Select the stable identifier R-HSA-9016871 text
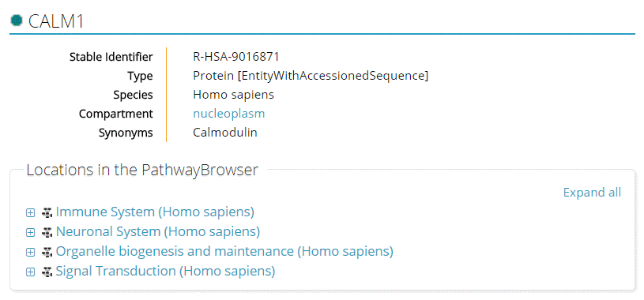Viewport: 644px width, 300px height. click(236, 57)
